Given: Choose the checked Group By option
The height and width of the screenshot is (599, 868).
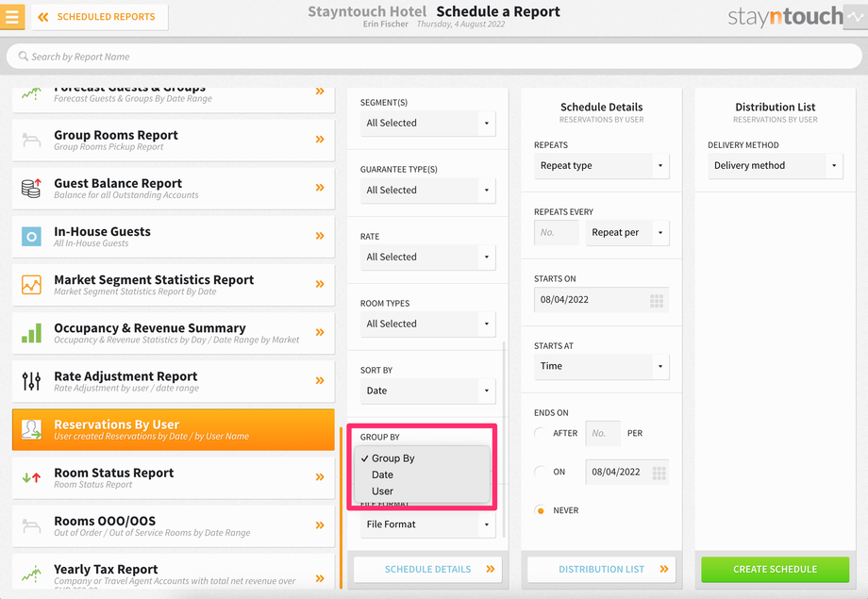Looking at the screenshot, I should coord(423,458).
